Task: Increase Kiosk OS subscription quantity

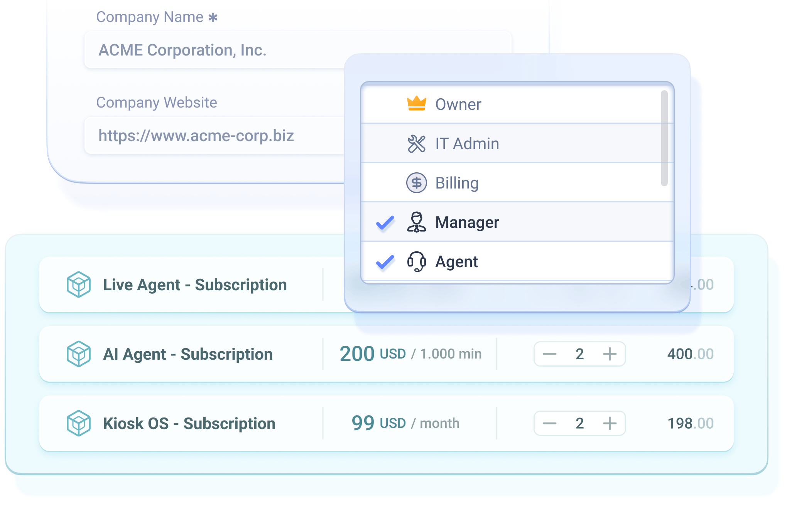Action: tap(610, 423)
